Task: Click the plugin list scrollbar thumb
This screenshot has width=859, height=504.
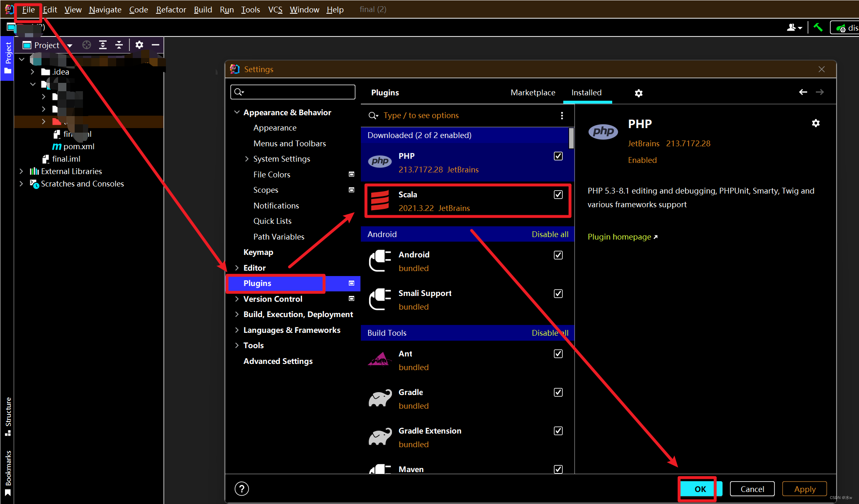Action: pyautogui.click(x=571, y=138)
